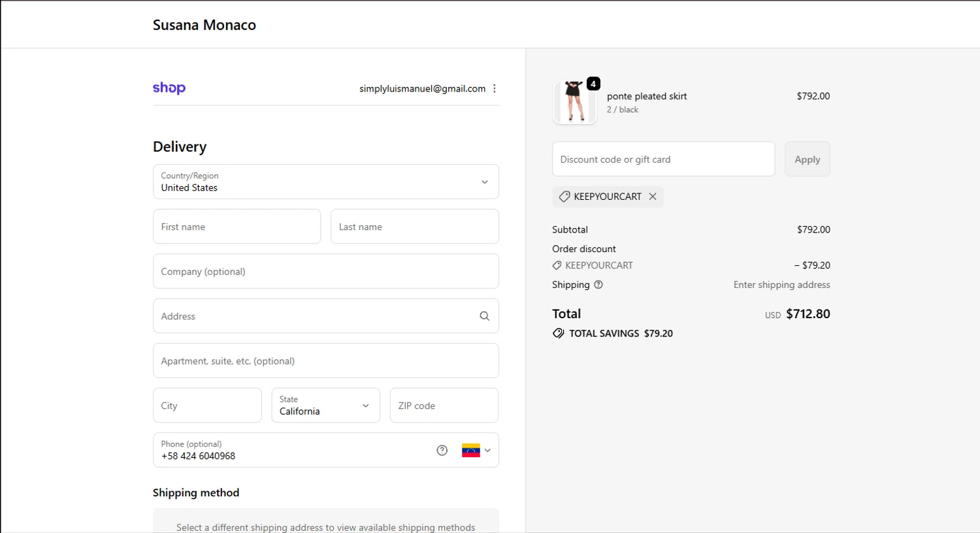The width and height of the screenshot is (980, 533).
Task: Click the total savings tag icon
Action: click(x=558, y=333)
